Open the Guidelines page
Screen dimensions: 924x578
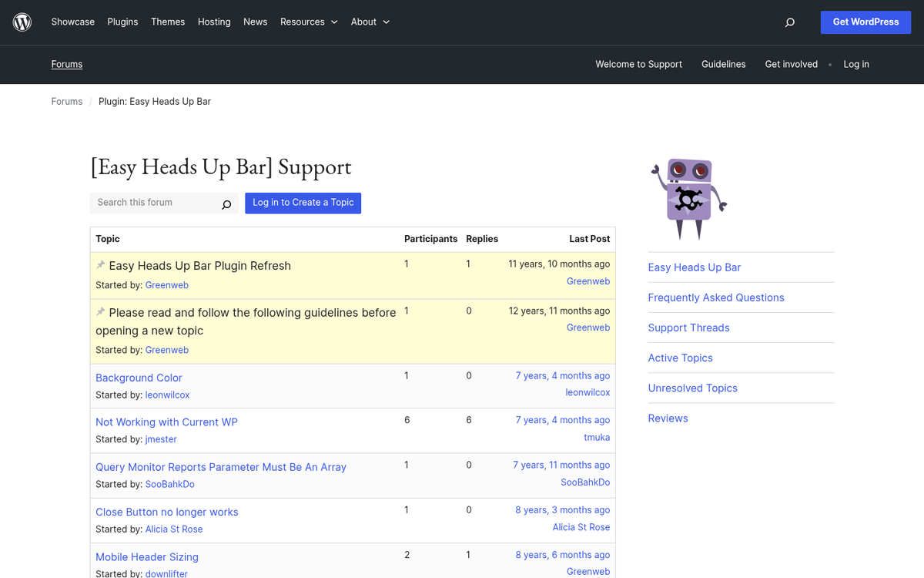point(723,64)
